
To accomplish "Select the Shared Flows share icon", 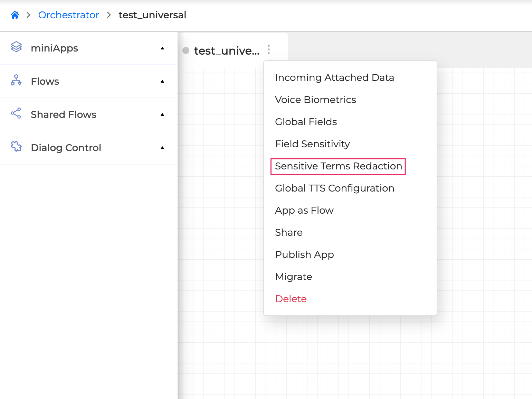I will 16,114.
